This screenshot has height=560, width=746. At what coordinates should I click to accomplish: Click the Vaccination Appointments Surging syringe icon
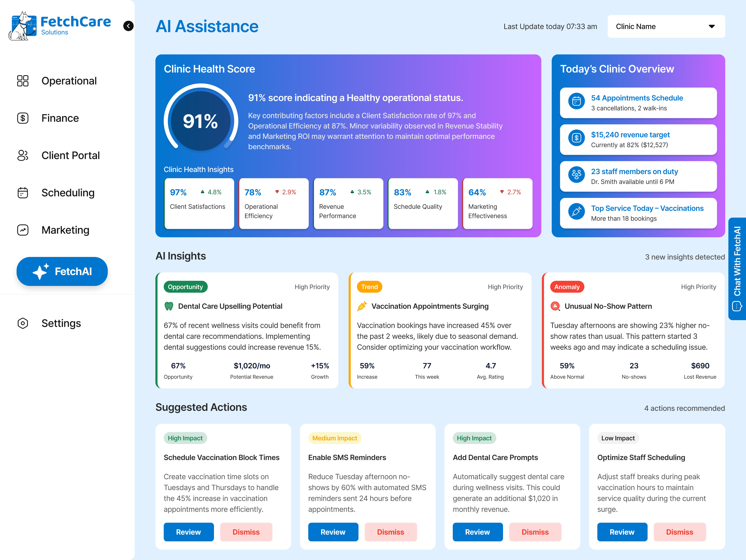[x=362, y=306]
